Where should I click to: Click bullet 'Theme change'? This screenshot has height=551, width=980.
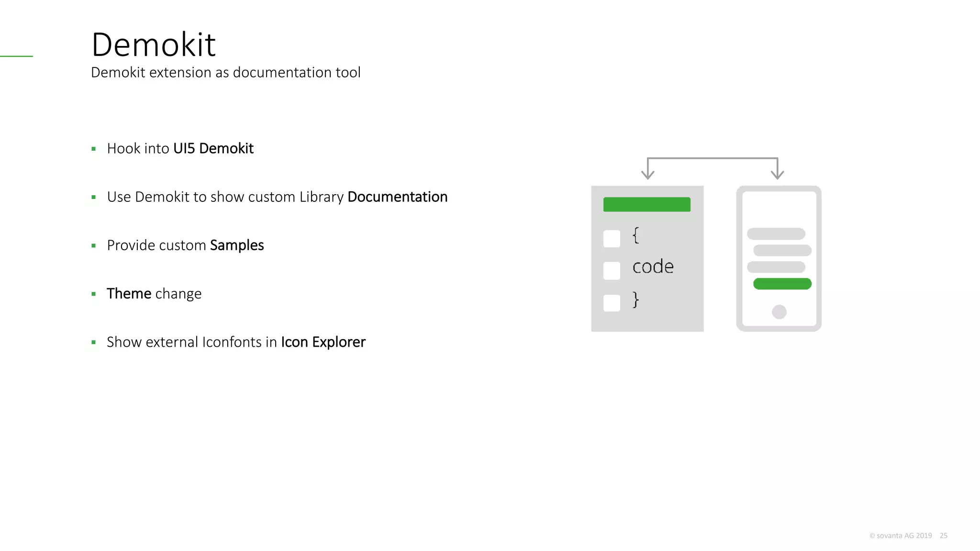pos(154,293)
